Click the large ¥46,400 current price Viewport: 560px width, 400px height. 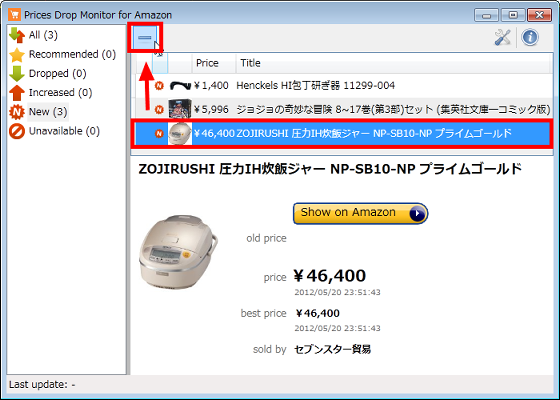330,276
